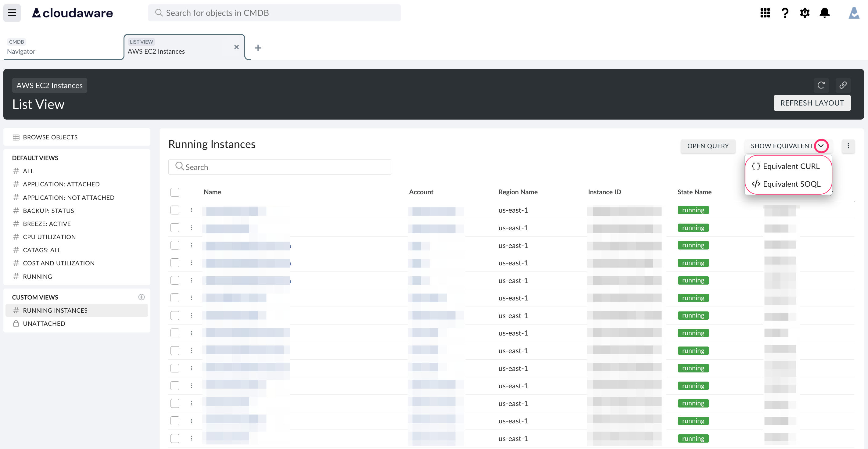Toggle the select-all header checkbox
Screen dimensions: 868x449
coord(175,192)
